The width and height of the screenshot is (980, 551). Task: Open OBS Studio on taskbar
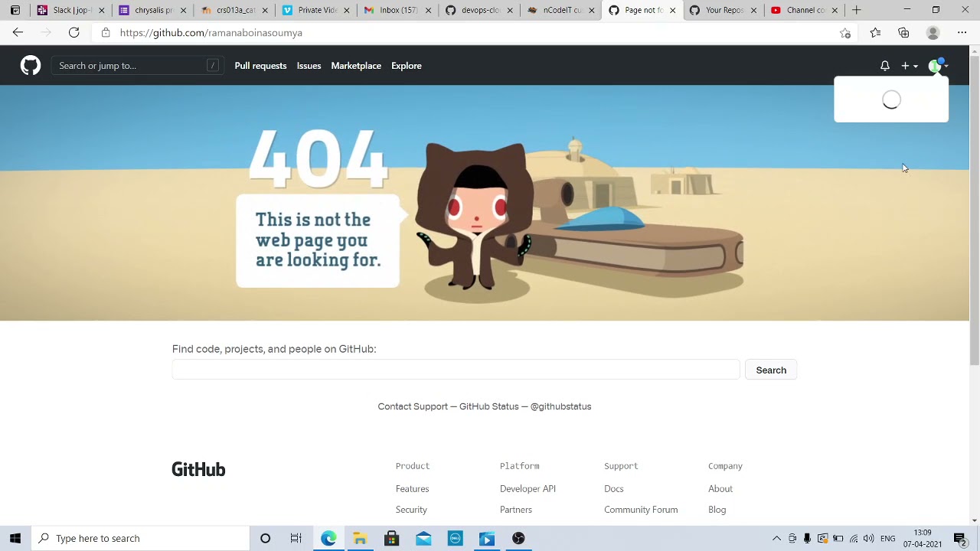click(x=518, y=539)
